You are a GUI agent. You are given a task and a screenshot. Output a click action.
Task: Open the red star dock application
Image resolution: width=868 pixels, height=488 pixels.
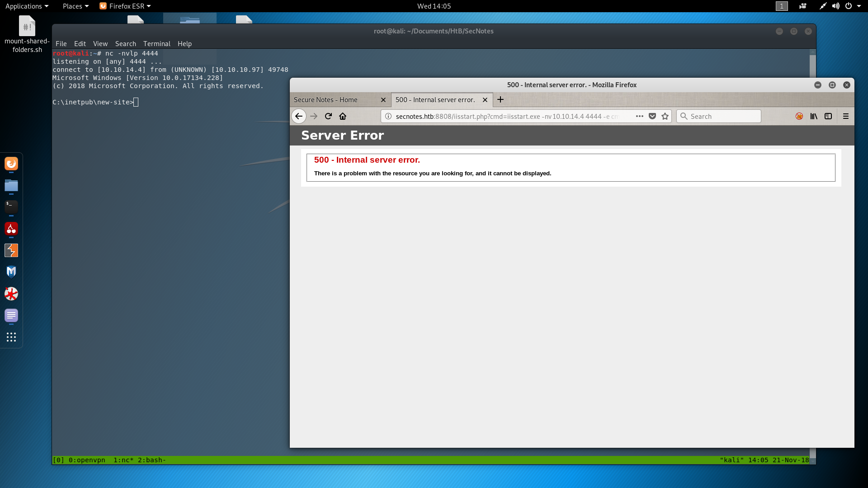click(11, 294)
